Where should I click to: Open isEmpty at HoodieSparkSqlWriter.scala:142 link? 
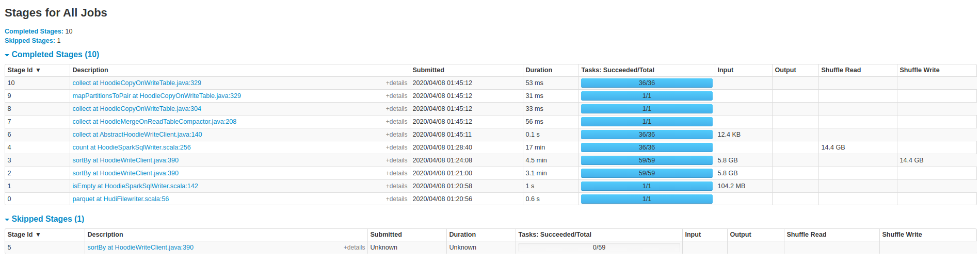click(x=135, y=186)
